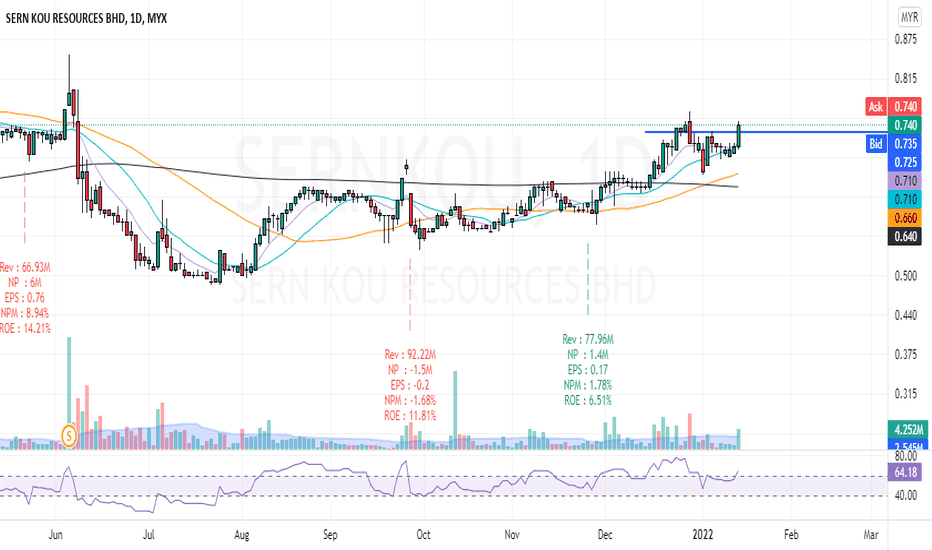Select the 'EPS : 0.76' annotation text
932x550 pixels.
pos(25,297)
